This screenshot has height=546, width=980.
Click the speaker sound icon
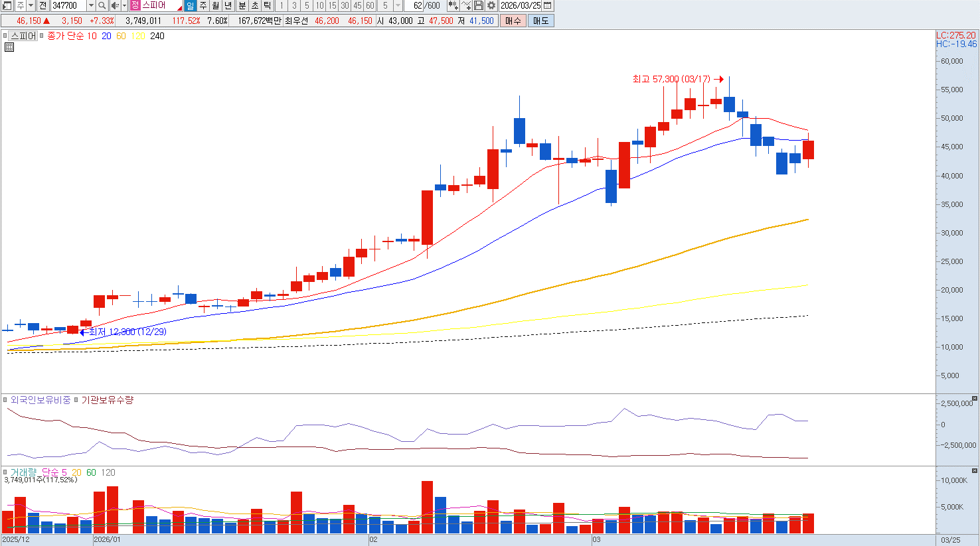pos(115,5)
